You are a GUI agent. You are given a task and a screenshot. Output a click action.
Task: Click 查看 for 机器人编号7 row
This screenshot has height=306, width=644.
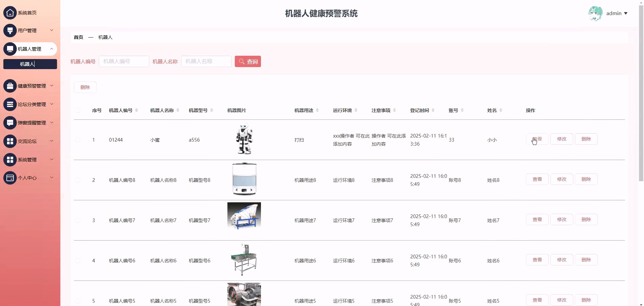tap(537, 219)
